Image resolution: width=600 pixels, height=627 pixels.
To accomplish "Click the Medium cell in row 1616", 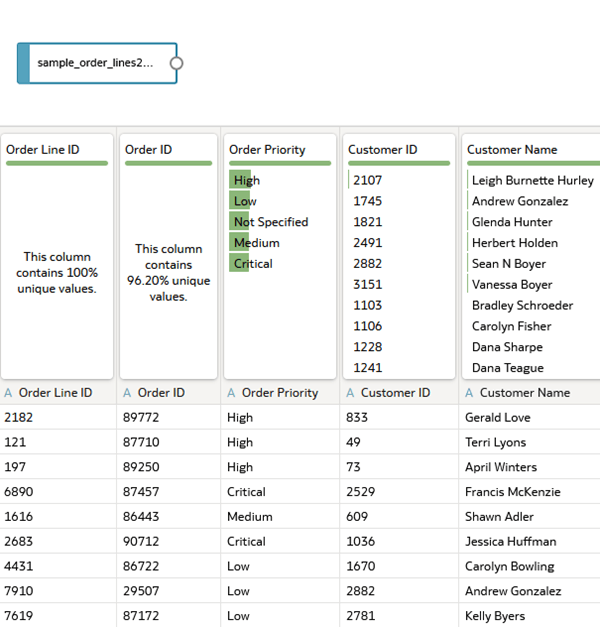I will (x=280, y=516).
